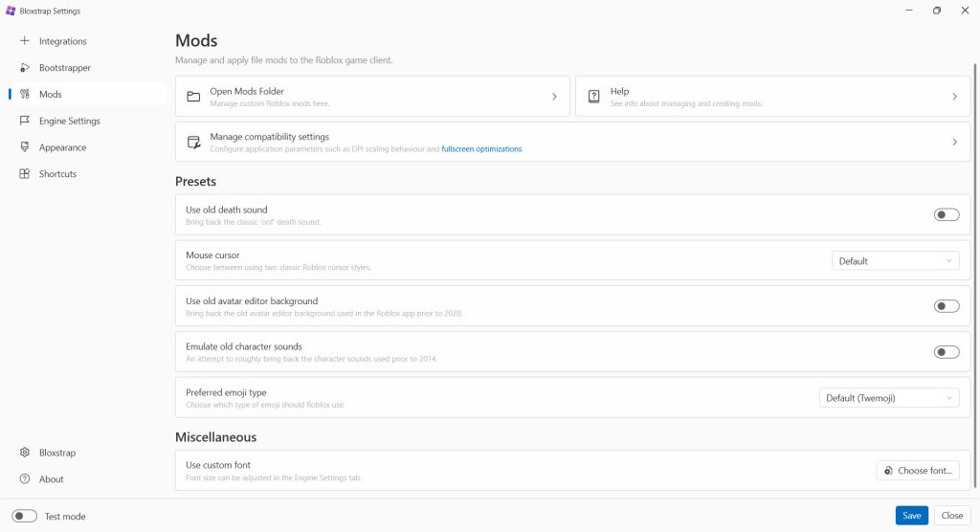980x532 pixels.
Task: Click the compatibility settings icon
Action: tap(193, 142)
